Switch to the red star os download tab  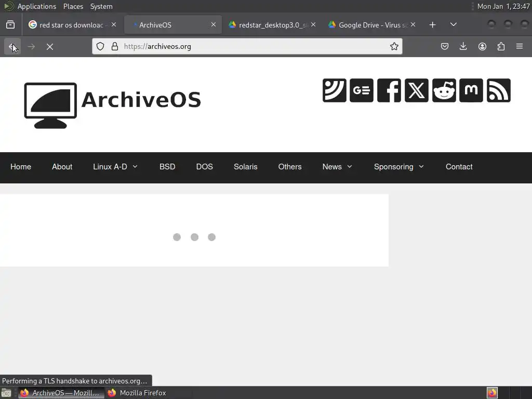pos(71,25)
